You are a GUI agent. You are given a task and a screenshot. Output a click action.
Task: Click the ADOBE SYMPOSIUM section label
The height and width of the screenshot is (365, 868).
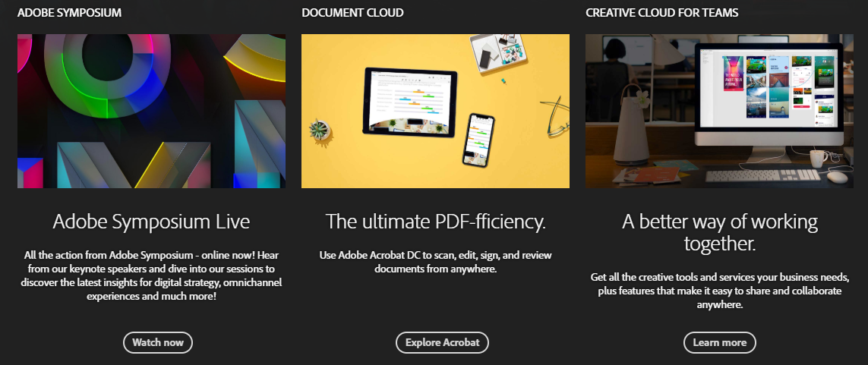click(69, 12)
